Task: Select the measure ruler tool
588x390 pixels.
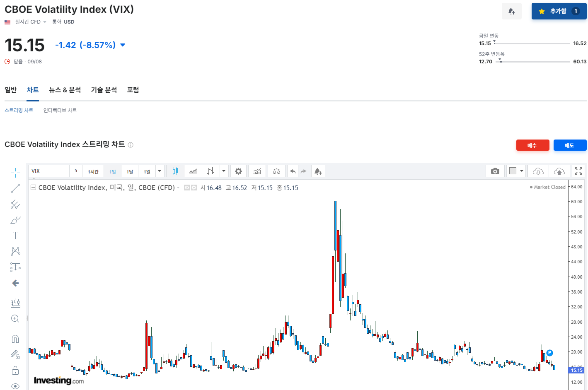Action: click(x=15, y=303)
